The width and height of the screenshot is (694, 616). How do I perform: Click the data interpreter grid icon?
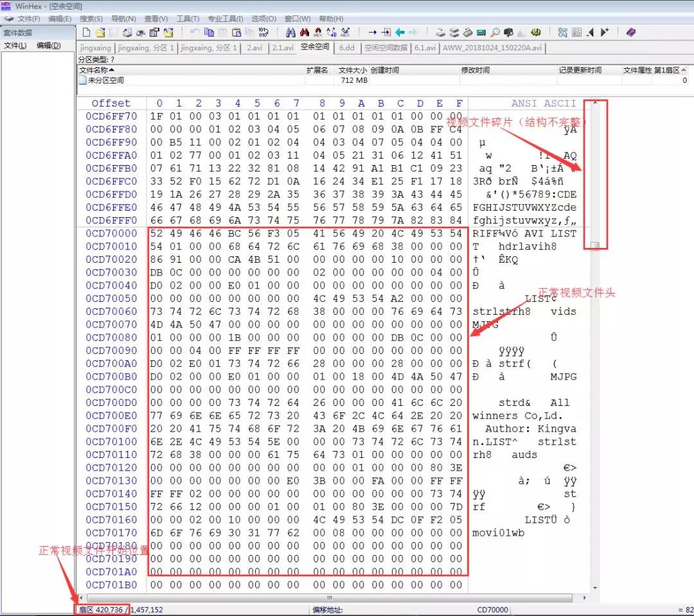coord(576,32)
